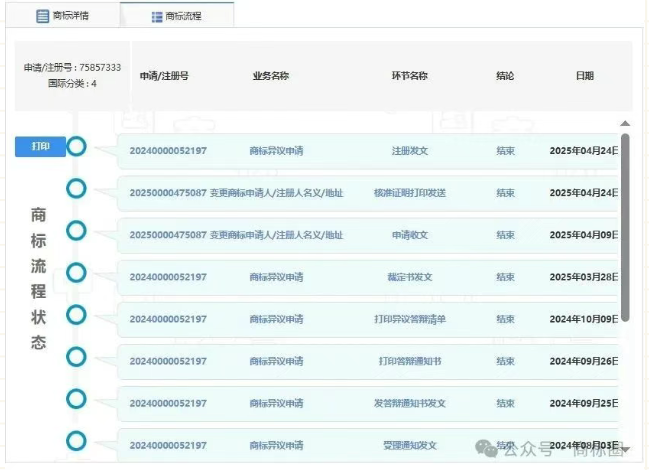Switch to the 商标流程 tab

coord(177,16)
